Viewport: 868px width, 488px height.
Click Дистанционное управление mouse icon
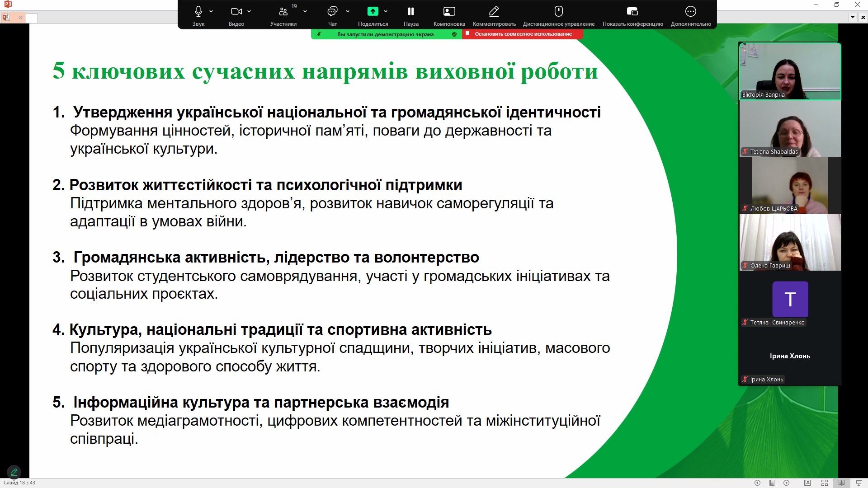pos(558,11)
